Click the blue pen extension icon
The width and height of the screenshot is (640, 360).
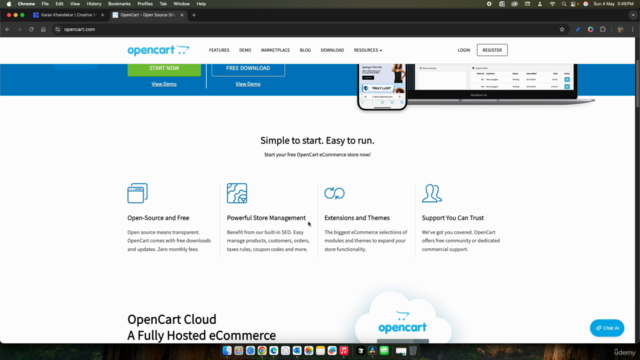click(578, 29)
